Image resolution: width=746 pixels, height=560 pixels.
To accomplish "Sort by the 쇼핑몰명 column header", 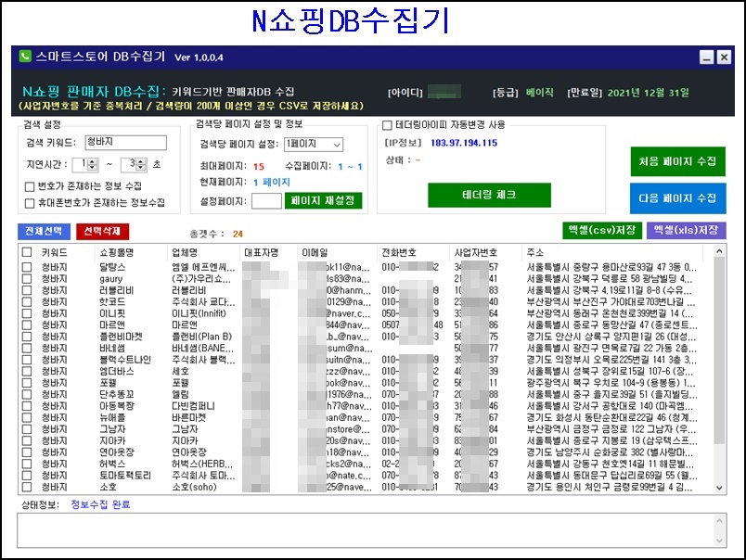I will [118, 252].
